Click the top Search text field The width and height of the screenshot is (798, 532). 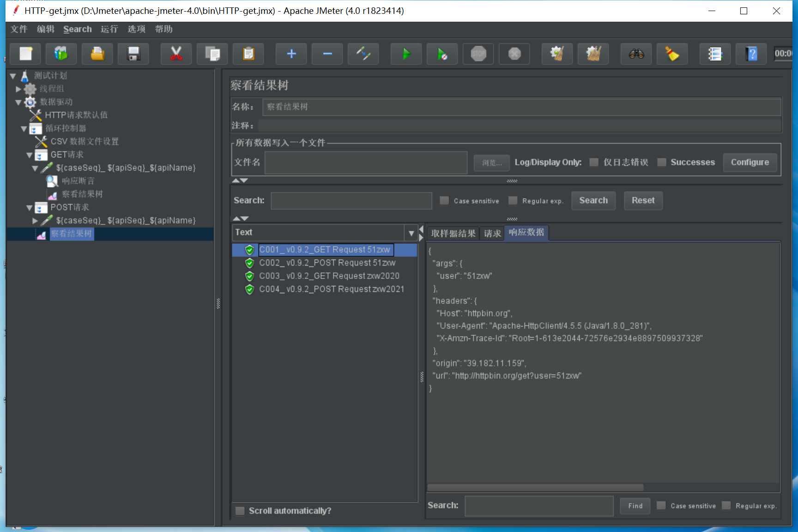(x=351, y=200)
